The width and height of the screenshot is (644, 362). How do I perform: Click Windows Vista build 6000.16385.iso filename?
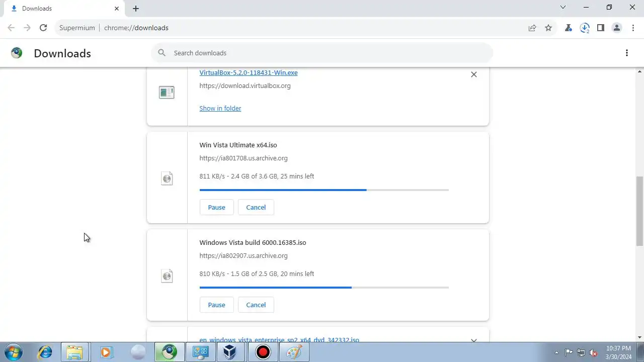[x=253, y=242]
